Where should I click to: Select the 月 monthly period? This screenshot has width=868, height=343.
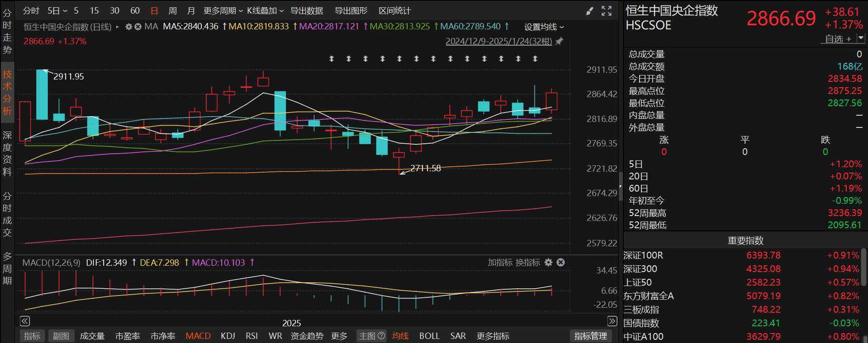pyautogui.click(x=191, y=10)
